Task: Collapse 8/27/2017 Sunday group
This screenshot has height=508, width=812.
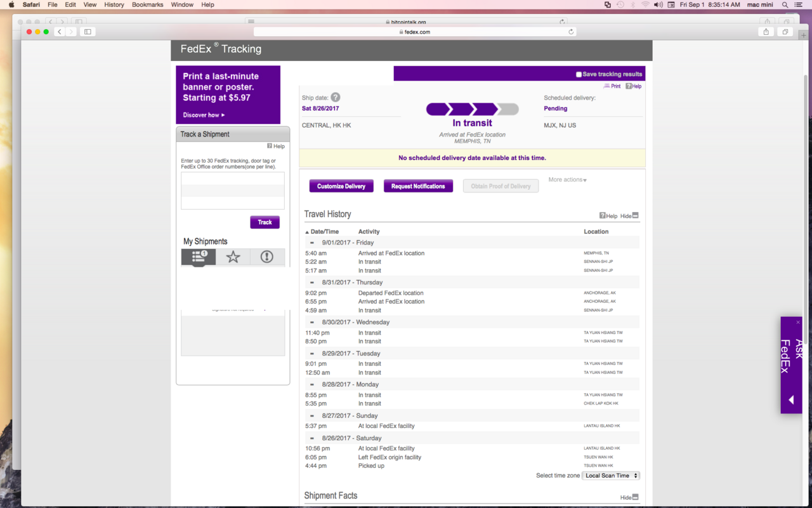Action: tap(312, 416)
